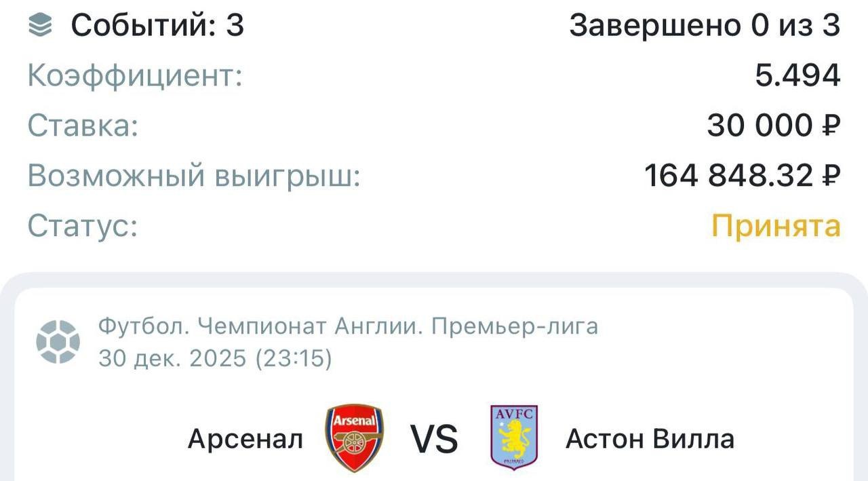Click the stacked layers events icon
Image resolution: width=868 pixels, height=481 pixels.
coord(40,26)
